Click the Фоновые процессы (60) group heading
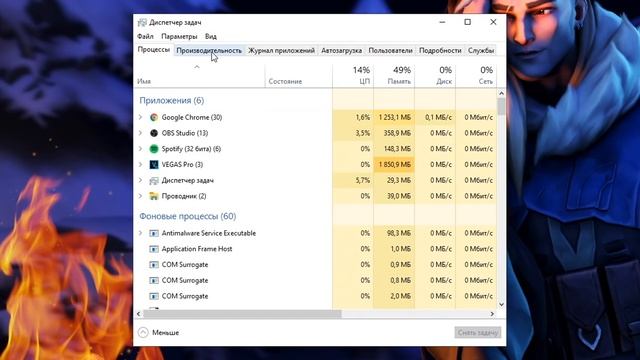The height and width of the screenshot is (360, 640). (188, 216)
